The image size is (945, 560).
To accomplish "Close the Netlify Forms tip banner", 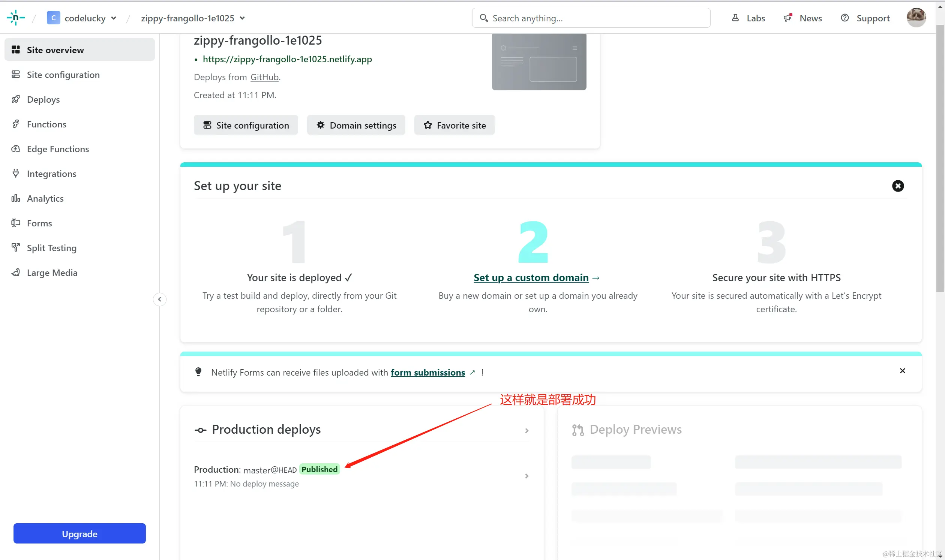I will [x=902, y=371].
